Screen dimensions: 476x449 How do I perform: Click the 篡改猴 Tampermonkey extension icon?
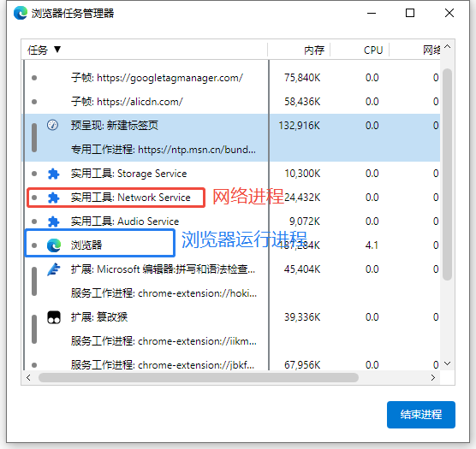pos(54,317)
